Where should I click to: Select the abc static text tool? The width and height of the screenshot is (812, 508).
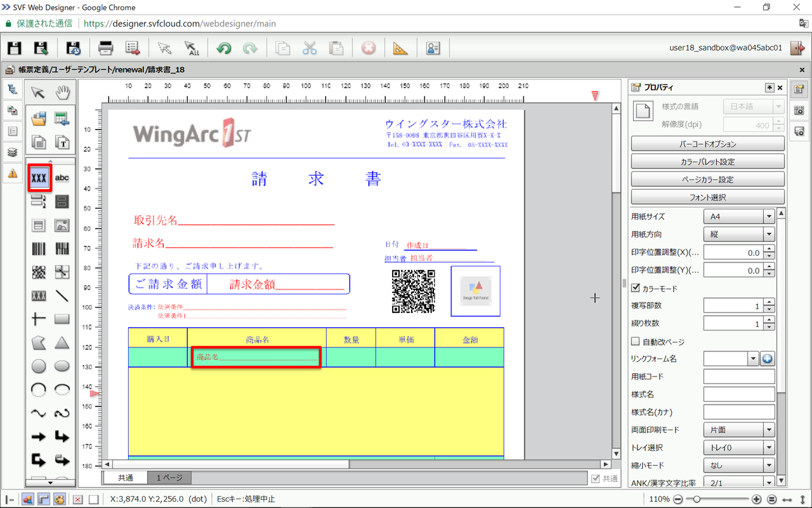coord(62,178)
